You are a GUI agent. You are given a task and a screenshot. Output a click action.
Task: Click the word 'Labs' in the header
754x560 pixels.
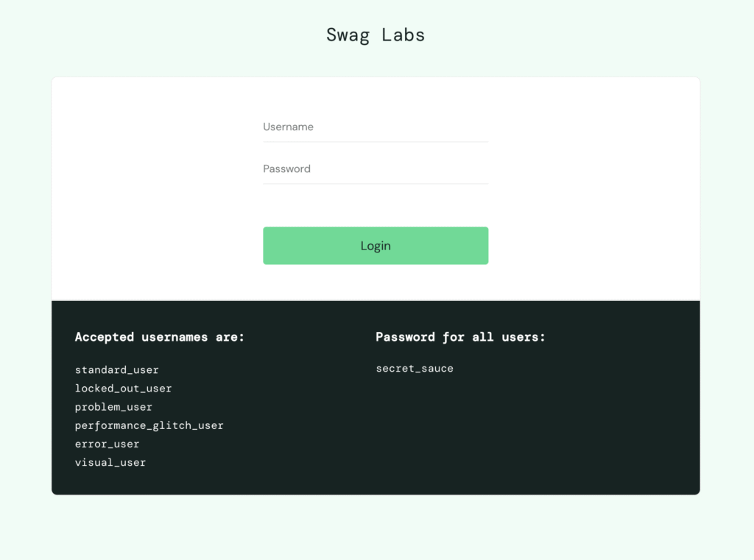coord(404,35)
